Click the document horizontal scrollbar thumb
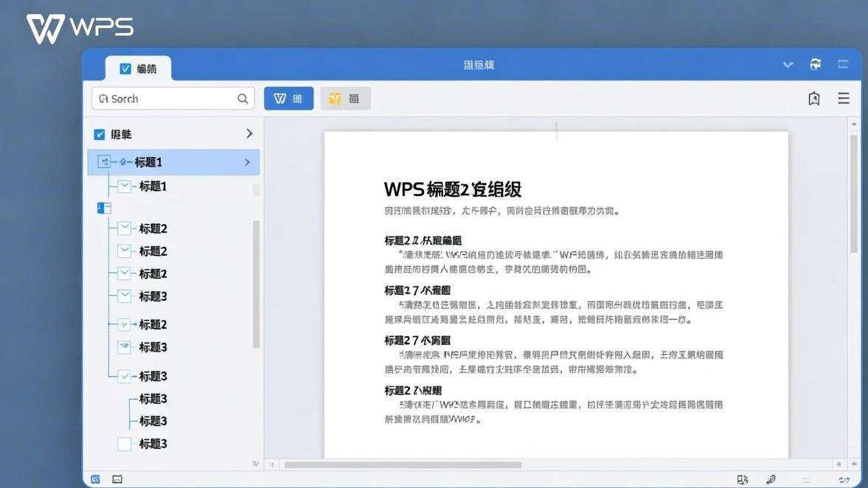 [x=403, y=464]
